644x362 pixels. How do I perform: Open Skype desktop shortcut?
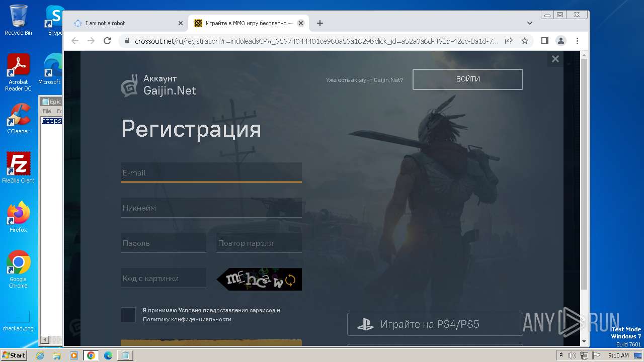[55, 20]
